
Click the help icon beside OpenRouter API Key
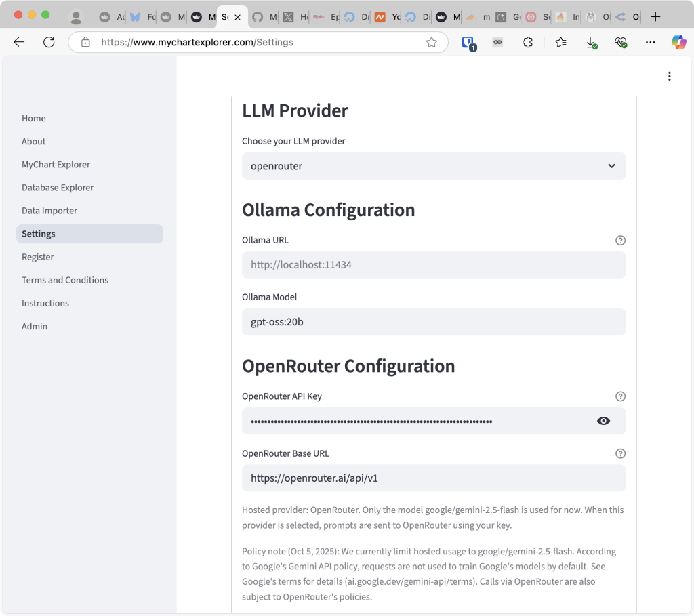(620, 396)
